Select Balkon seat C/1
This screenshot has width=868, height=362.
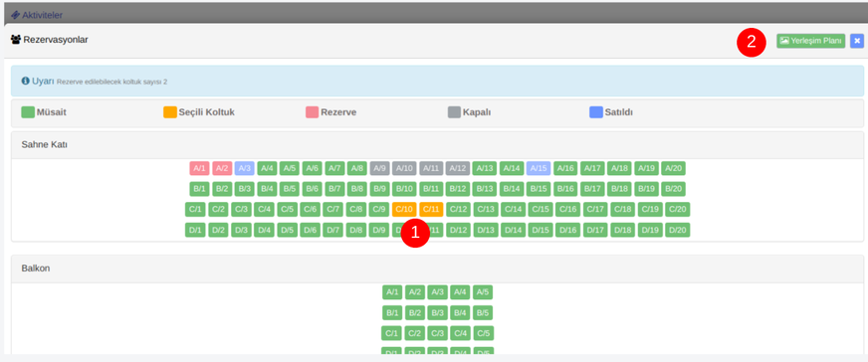pyautogui.click(x=391, y=333)
